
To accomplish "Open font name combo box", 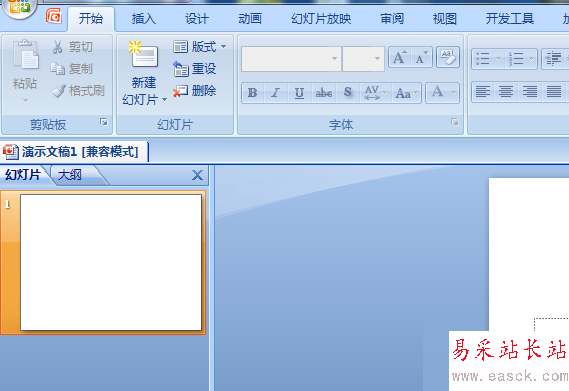I will pos(291,58).
